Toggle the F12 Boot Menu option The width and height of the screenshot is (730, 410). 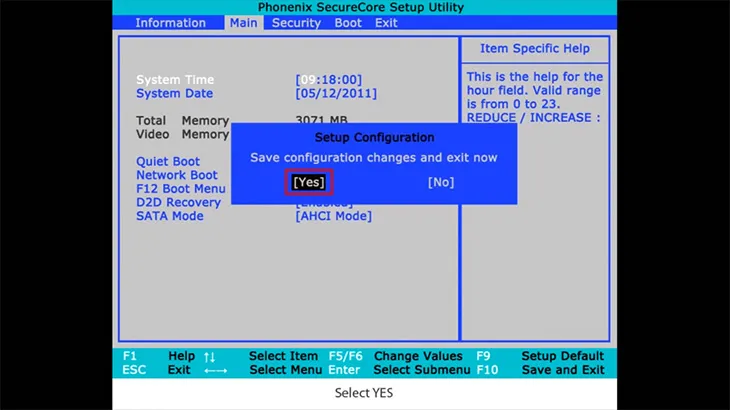coord(180,189)
